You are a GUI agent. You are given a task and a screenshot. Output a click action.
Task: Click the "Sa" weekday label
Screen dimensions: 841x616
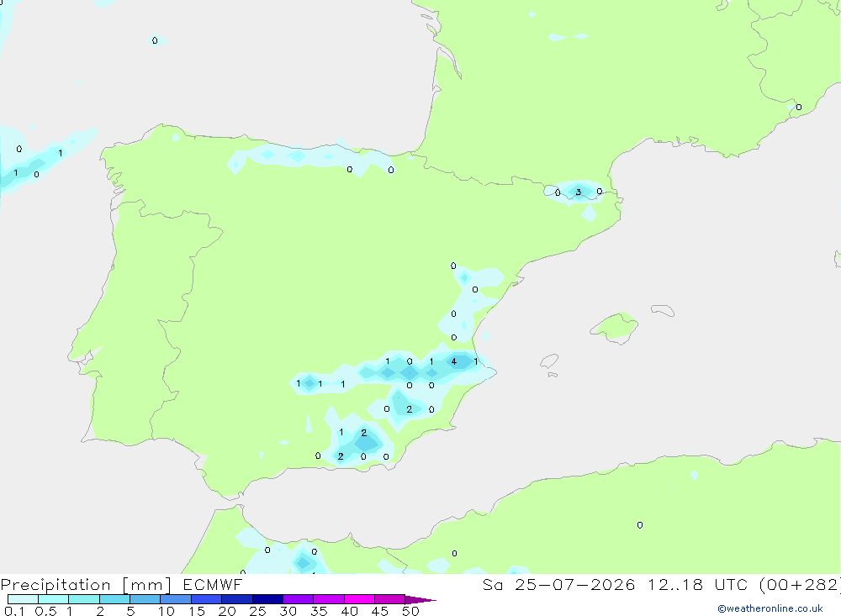click(492, 584)
